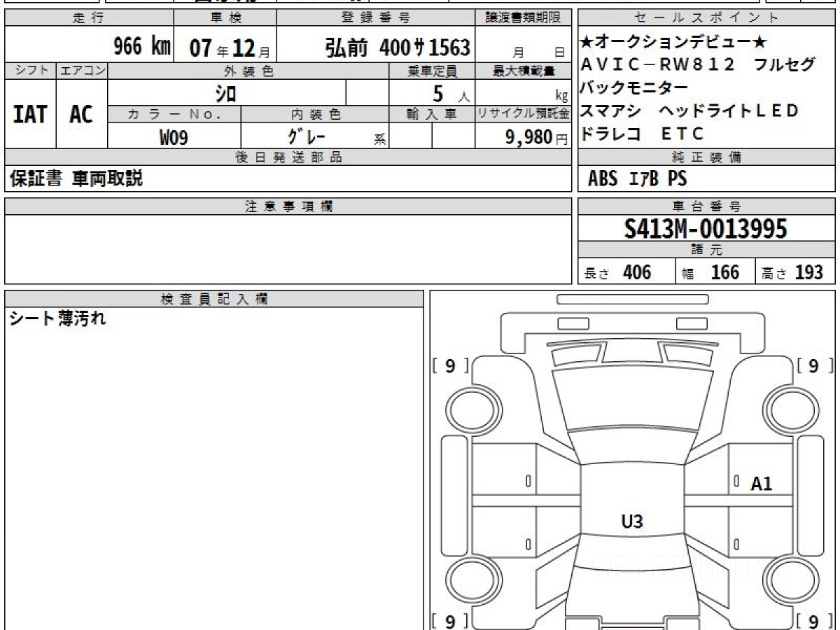Click the シフト header

coord(30,71)
